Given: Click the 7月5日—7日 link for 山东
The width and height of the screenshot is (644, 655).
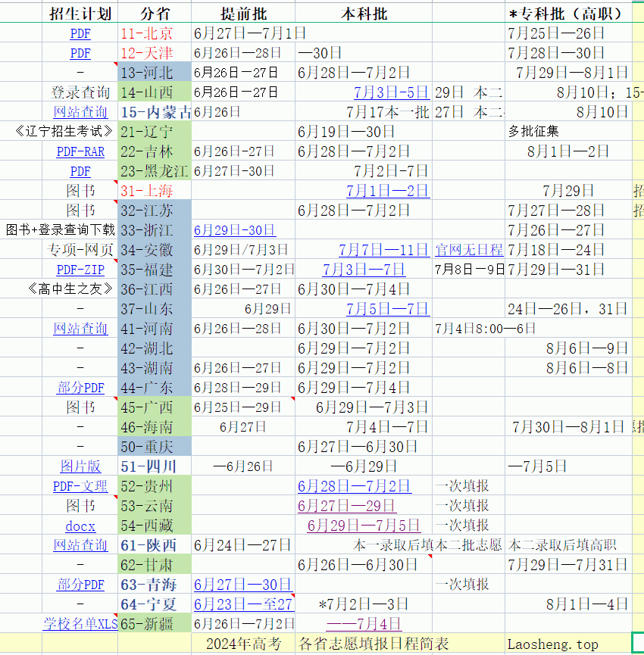Looking at the screenshot, I should point(388,309).
